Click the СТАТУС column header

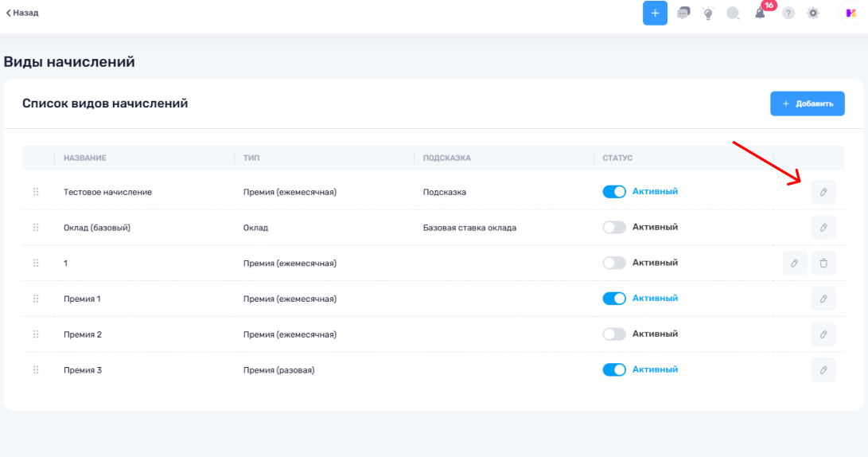(617, 158)
